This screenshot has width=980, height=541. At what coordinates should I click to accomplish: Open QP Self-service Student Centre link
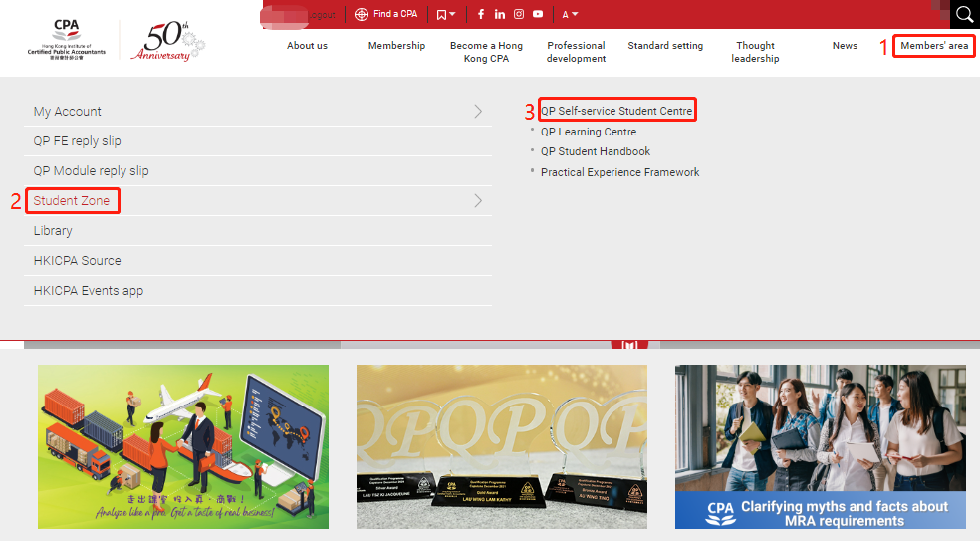pos(615,111)
